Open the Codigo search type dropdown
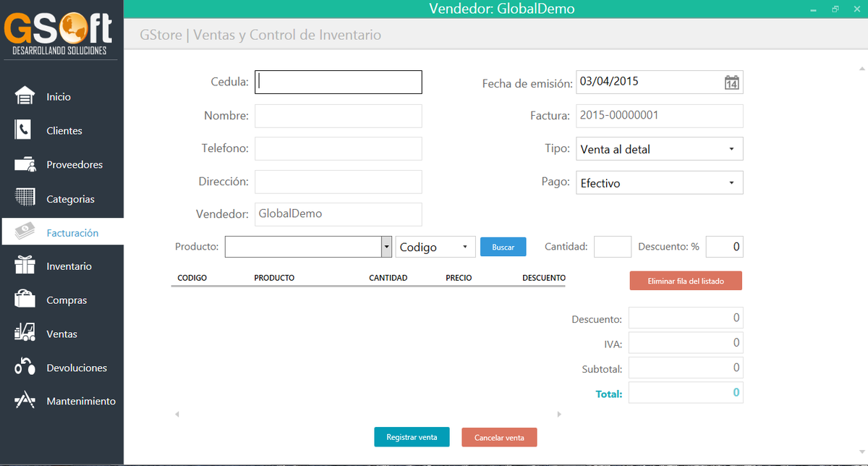This screenshot has height=466, width=868. pyautogui.click(x=435, y=247)
